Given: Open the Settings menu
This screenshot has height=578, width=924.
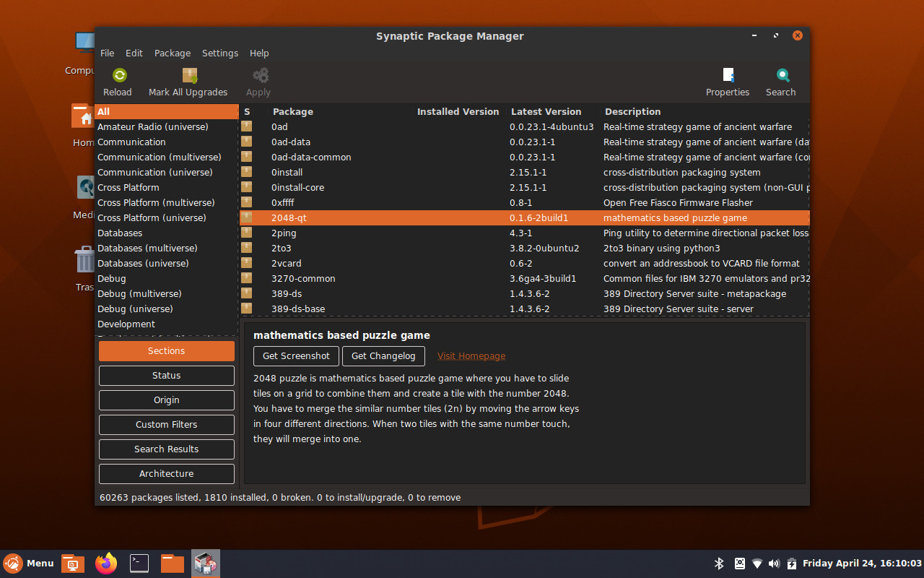Looking at the screenshot, I should [x=220, y=53].
